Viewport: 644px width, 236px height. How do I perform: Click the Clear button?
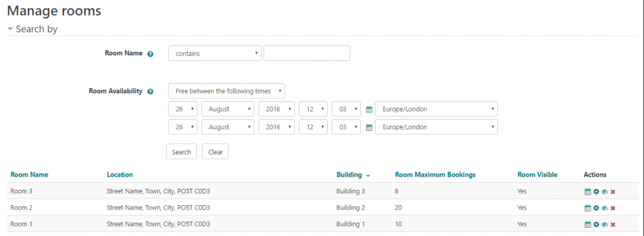point(215,152)
